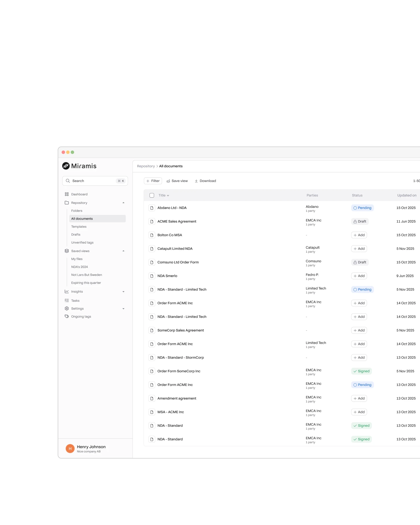Open Templates in the sidebar

[x=79, y=226]
